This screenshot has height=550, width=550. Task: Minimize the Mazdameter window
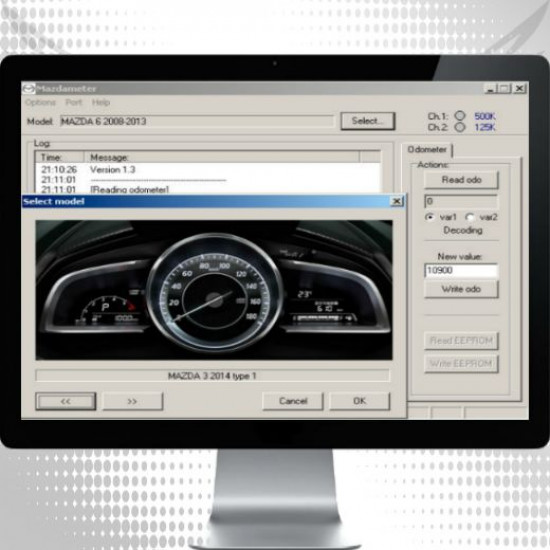(491, 88)
